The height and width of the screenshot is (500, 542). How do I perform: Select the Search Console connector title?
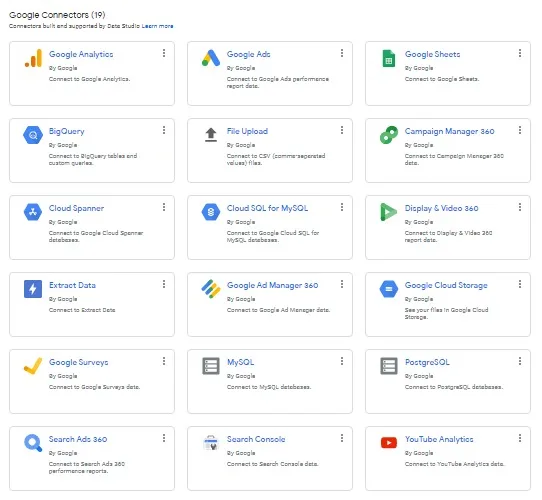(256, 439)
